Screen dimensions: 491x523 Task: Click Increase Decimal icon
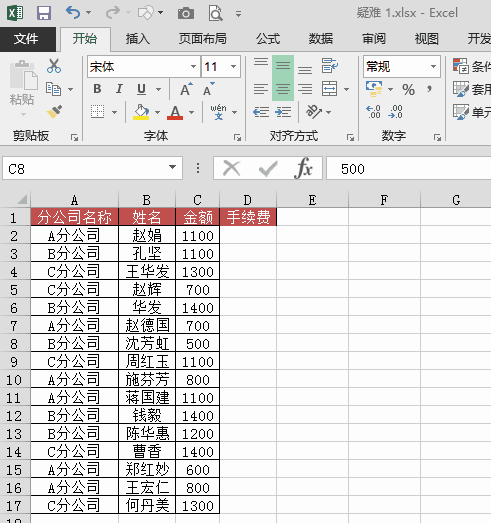(x=373, y=112)
